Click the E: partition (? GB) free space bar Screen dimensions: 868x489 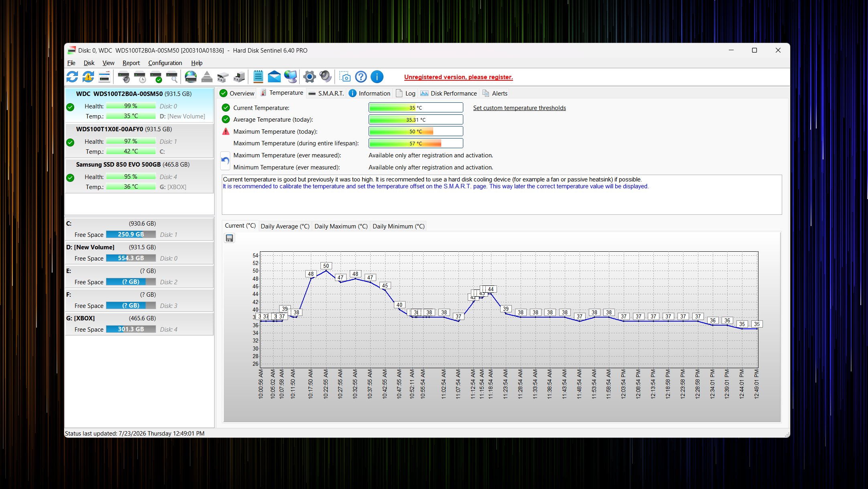[x=131, y=282]
